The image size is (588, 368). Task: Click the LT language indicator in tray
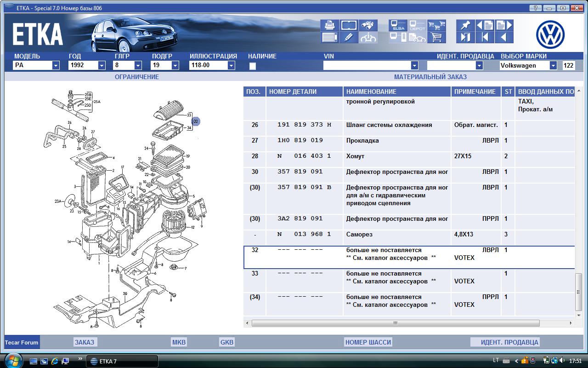coord(496,361)
